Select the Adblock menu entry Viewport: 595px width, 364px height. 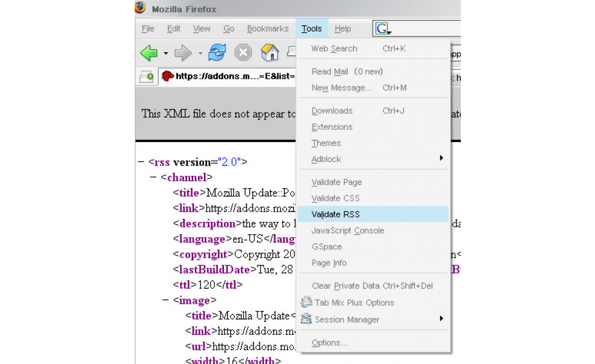[373, 159]
